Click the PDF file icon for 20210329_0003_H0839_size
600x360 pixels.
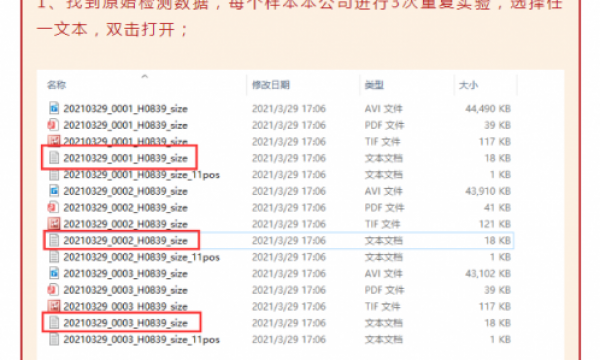[x=53, y=290]
